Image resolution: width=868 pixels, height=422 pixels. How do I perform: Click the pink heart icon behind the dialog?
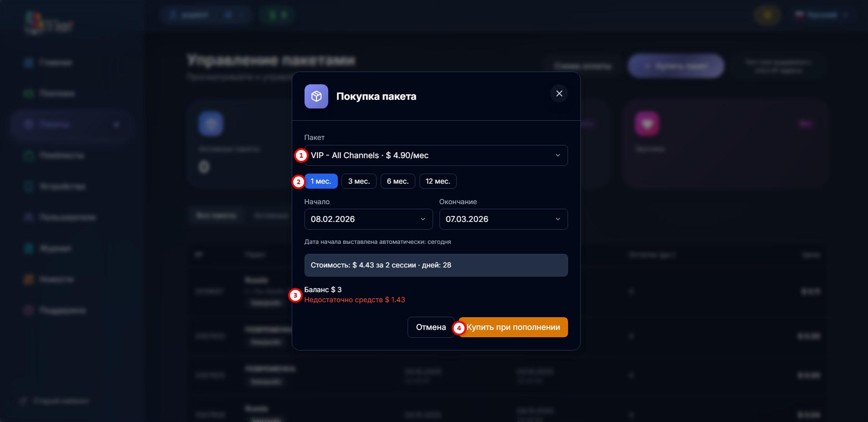point(647,124)
